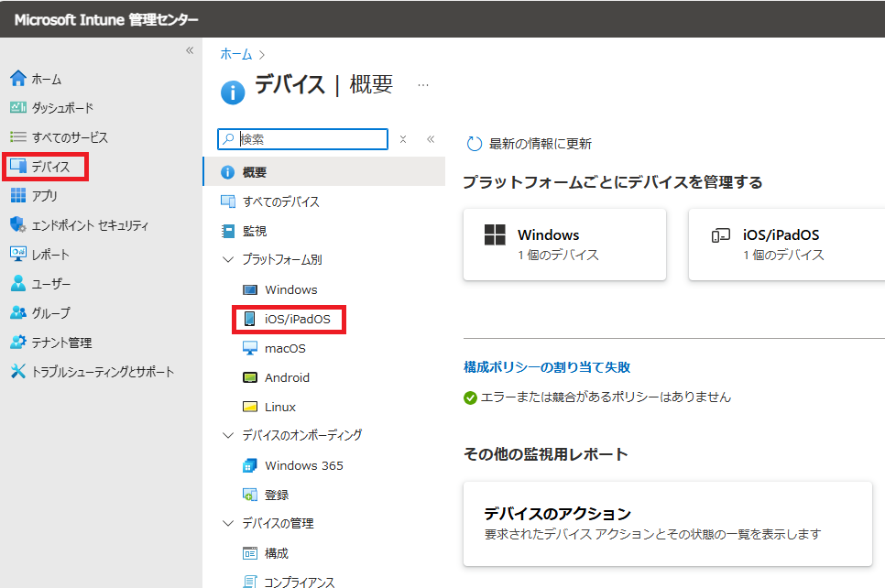Screen dimensions: 885x588
Task: Click the ダッシュボード chart icon
Action: 18,107
